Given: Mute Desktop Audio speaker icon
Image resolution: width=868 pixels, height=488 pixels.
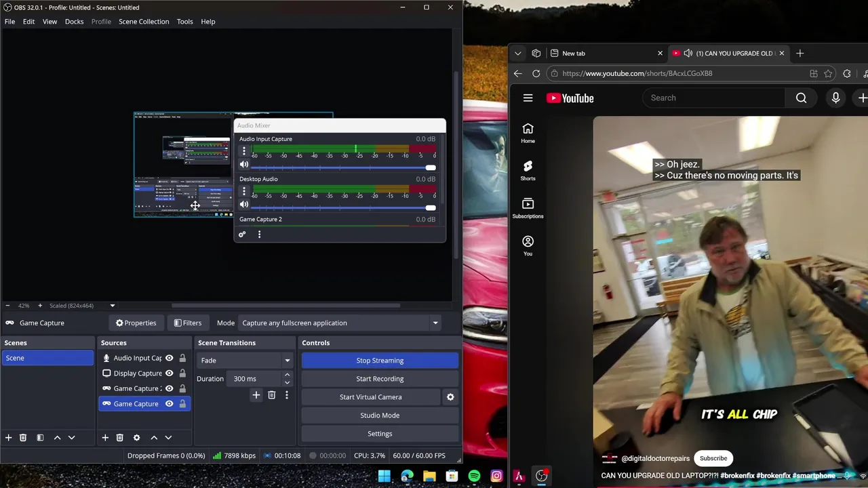Looking at the screenshot, I should coord(244,205).
